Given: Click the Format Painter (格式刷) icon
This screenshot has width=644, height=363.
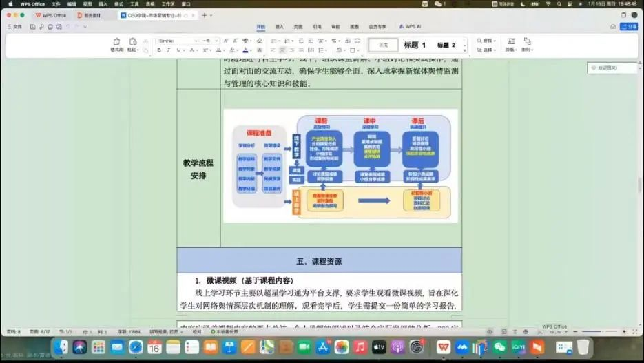Looking at the screenshot, I should 116,41.
